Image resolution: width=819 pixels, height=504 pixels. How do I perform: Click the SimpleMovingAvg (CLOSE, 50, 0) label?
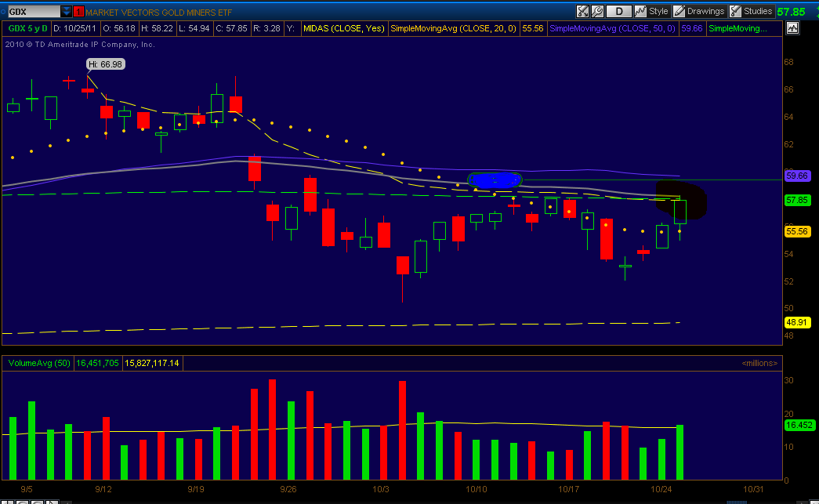pos(613,28)
